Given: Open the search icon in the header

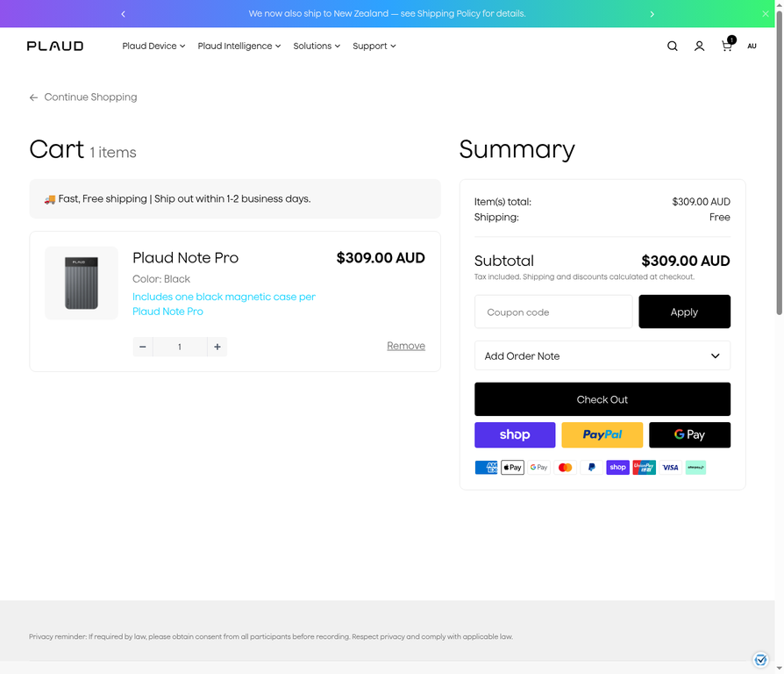Looking at the screenshot, I should 672,46.
